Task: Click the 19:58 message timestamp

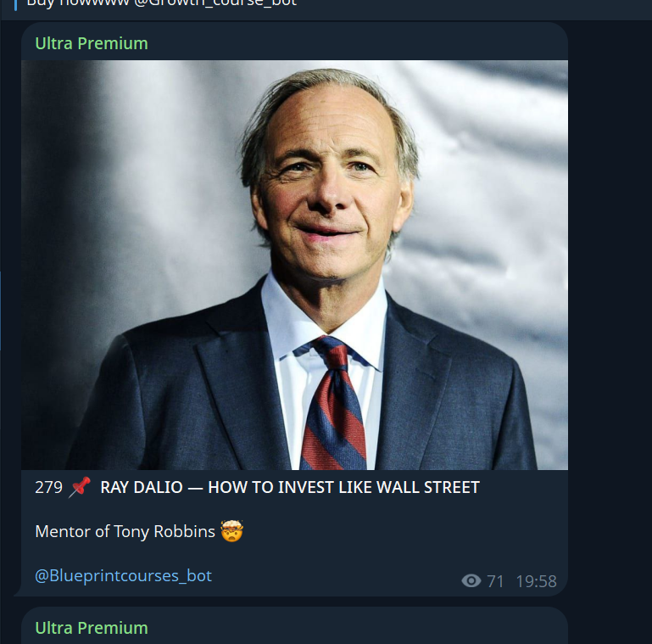Action: click(x=536, y=581)
